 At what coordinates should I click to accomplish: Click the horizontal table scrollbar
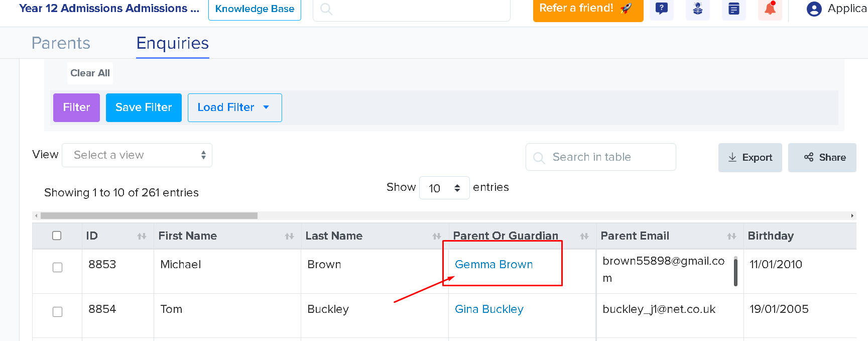tap(149, 215)
